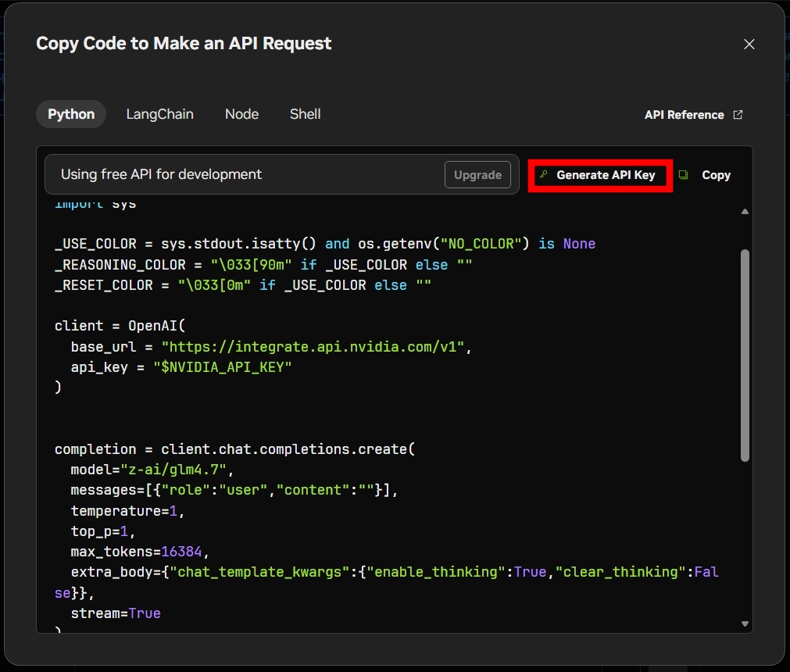Screen dimensions: 790x672
Task: Click the model name "z-ai/glm4.7" in code
Action: click(173, 470)
